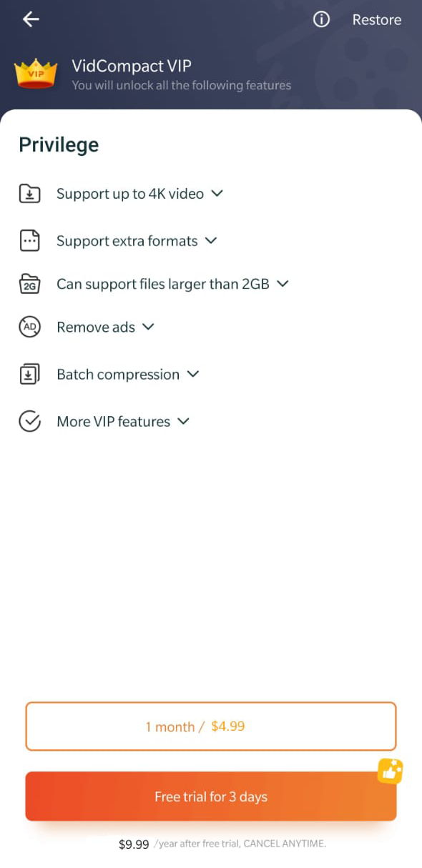Expand the Remove ads chevron
This screenshot has height=868, width=422.
point(148,326)
